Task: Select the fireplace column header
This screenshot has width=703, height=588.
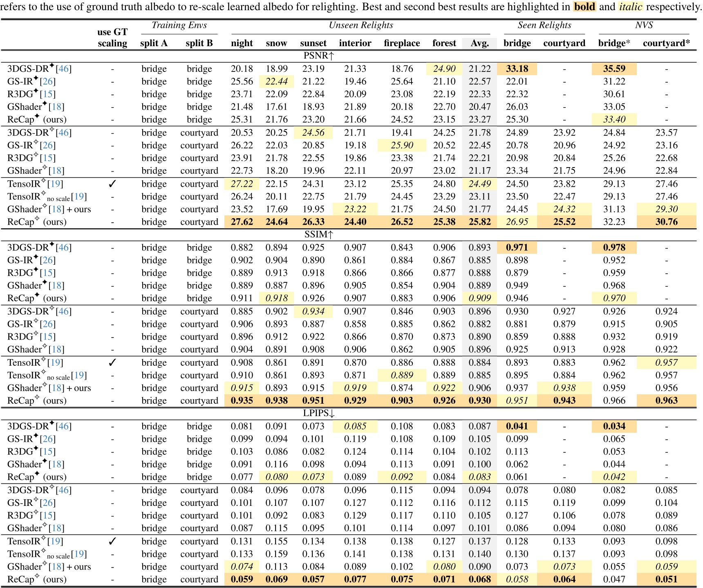Action: point(401,43)
